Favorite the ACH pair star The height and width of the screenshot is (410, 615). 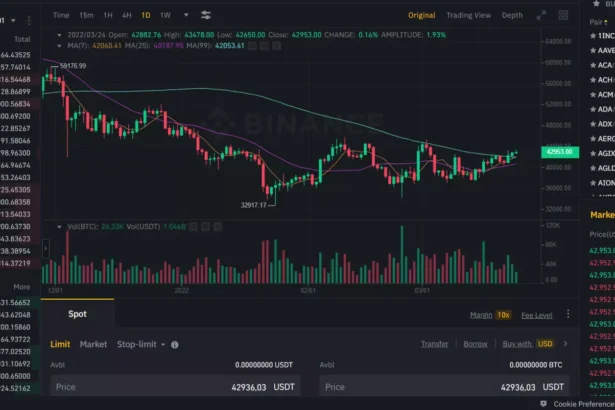tap(593, 80)
